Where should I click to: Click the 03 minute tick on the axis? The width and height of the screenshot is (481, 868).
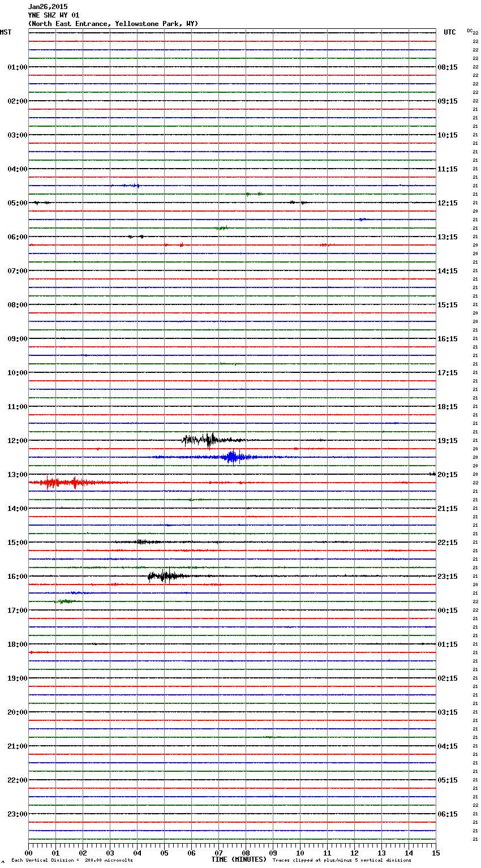pyautogui.click(x=110, y=853)
